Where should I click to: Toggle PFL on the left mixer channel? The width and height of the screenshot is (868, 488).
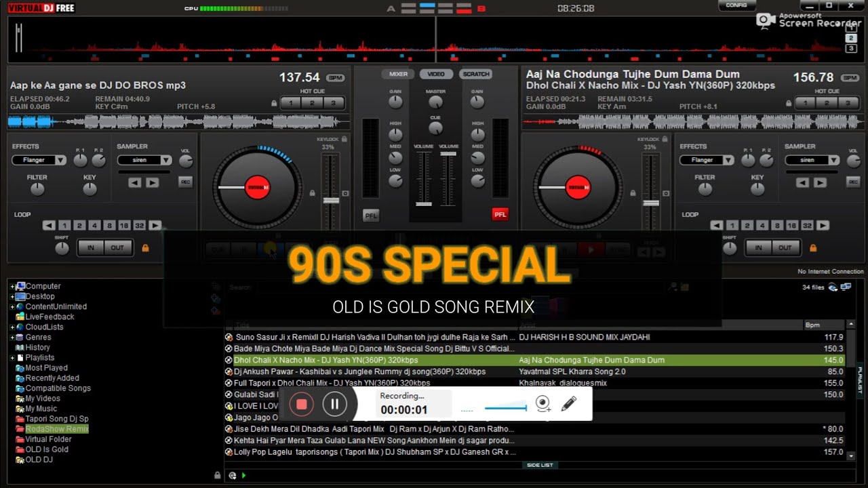[371, 215]
